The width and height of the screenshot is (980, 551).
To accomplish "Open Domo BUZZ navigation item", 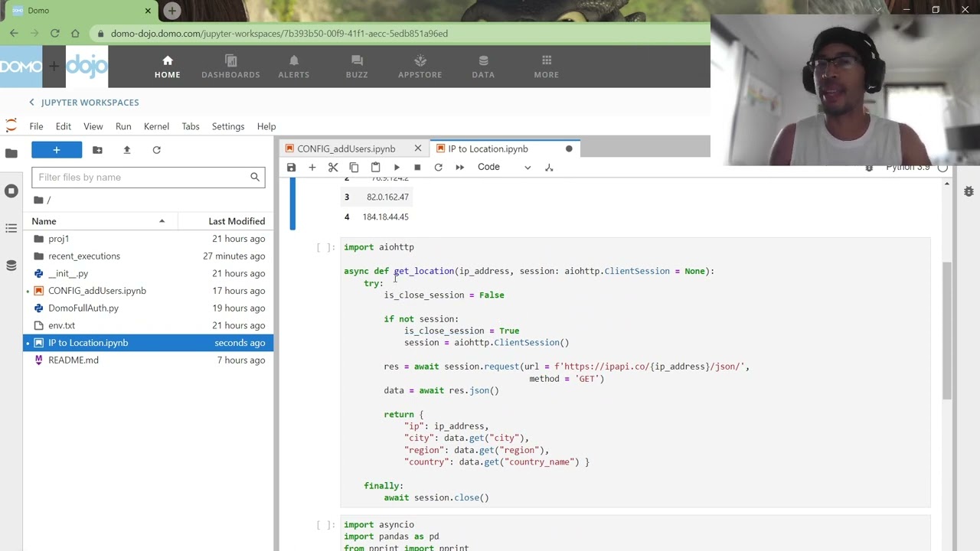I will tap(357, 67).
